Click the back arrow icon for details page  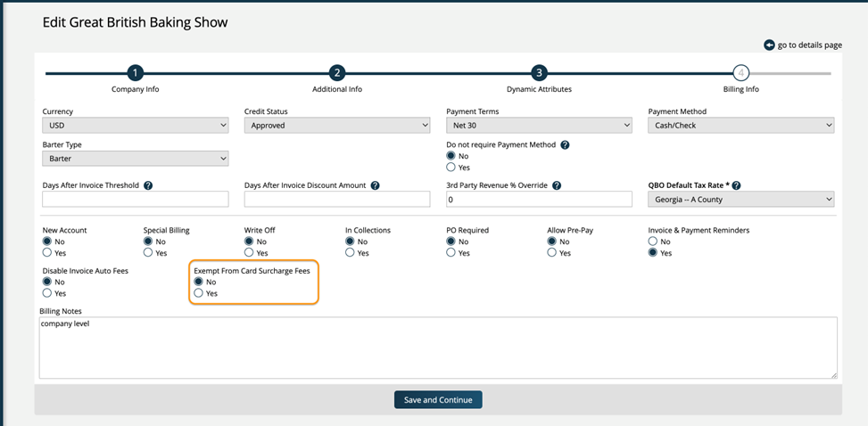[x=769, y=45]
